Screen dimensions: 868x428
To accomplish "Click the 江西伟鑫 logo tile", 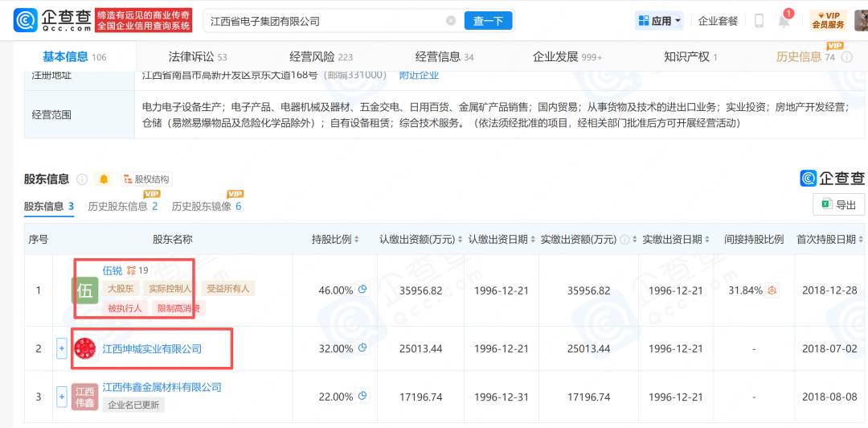I will [x=84, y=397].
